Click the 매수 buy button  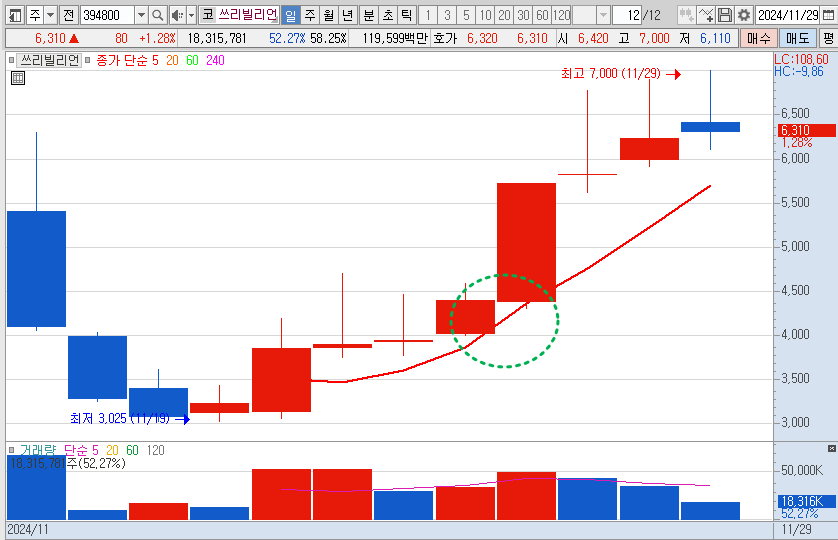tap(758, 38)
